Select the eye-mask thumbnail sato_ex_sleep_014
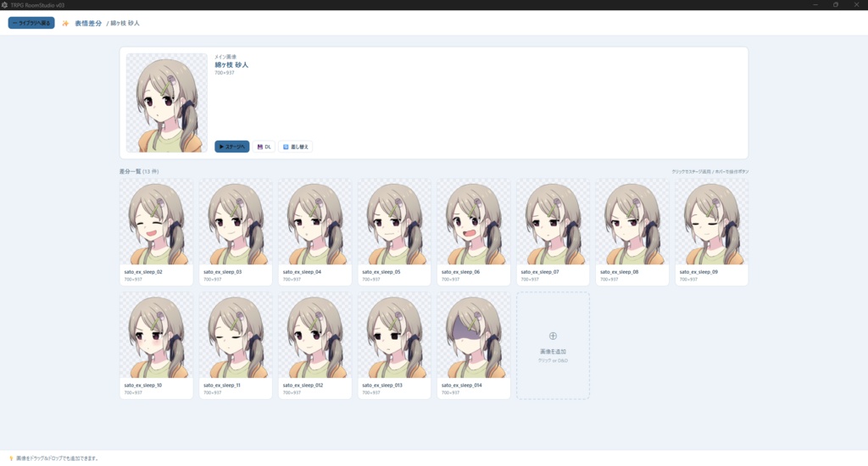The width and height of the screenshot is (868, 466). tap(473, 336)
